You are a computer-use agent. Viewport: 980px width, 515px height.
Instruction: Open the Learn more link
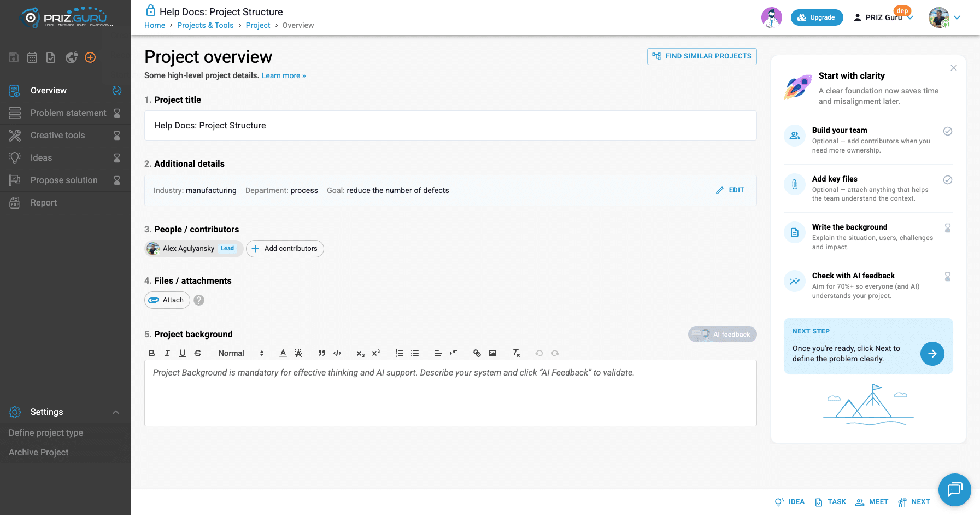point(284,76)
